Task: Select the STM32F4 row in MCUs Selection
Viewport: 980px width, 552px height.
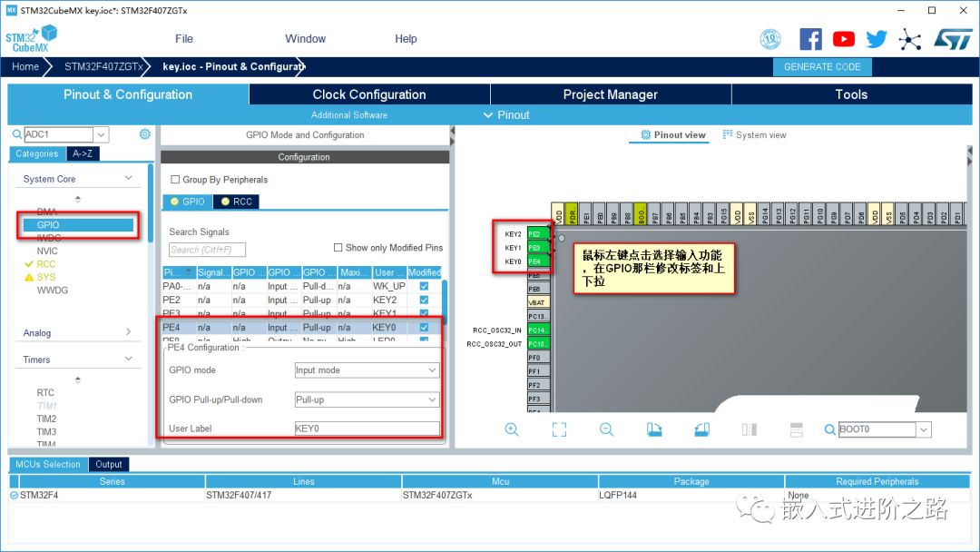Action: (489, 495)
